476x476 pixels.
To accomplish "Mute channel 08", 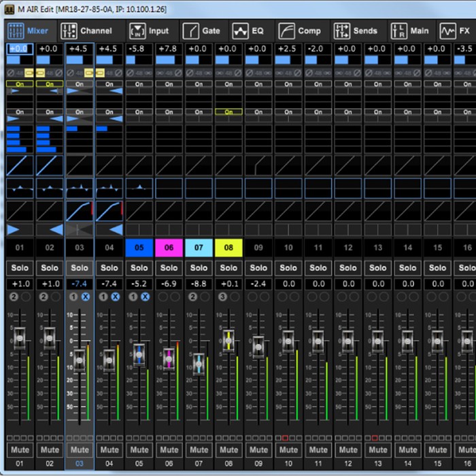I will (x=228, y=450).
